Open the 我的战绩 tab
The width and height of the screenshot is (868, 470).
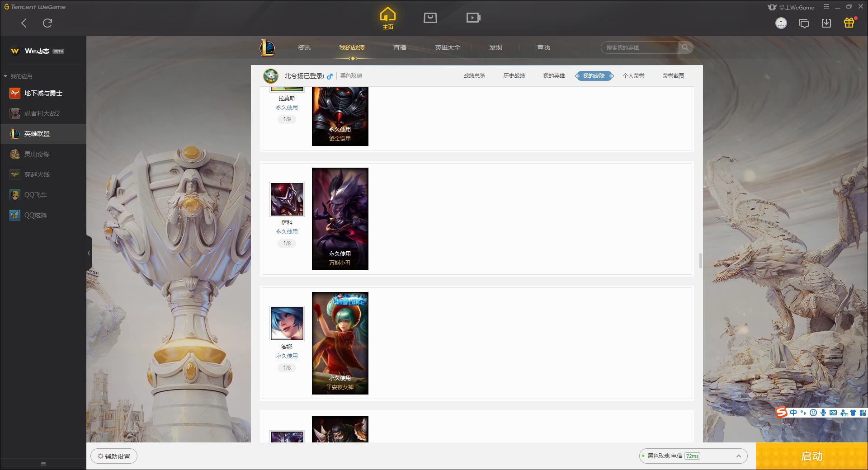click(x=352, y=47)
